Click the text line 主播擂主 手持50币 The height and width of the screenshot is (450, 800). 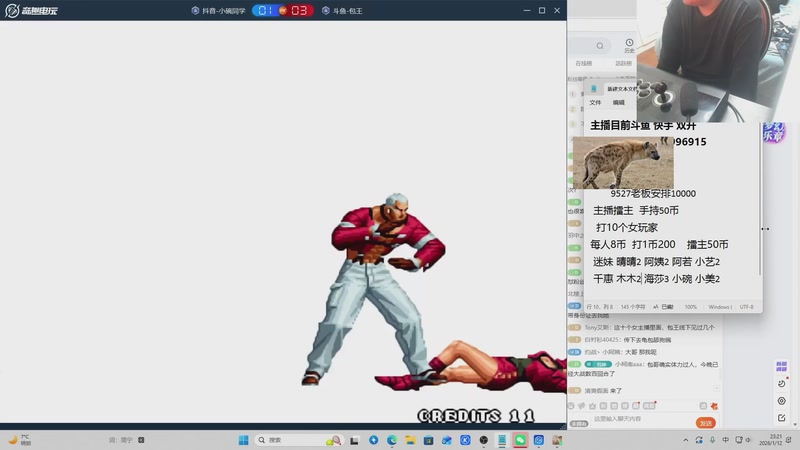click(636, 210)
